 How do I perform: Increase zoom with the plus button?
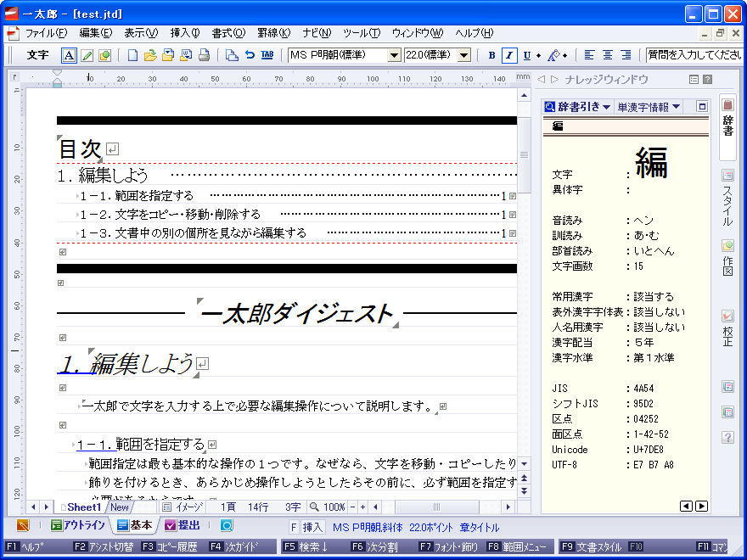(x=363, y=507)
